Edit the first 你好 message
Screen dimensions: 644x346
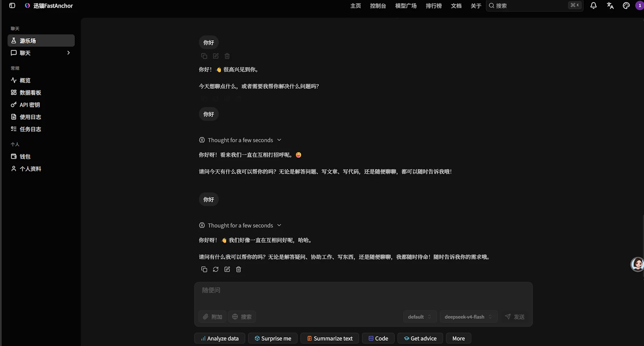point(216,56)
